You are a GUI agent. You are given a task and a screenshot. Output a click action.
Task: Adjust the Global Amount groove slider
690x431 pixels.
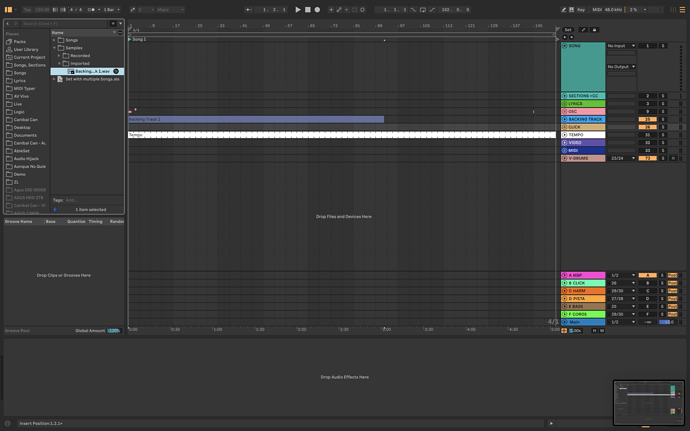113,330
